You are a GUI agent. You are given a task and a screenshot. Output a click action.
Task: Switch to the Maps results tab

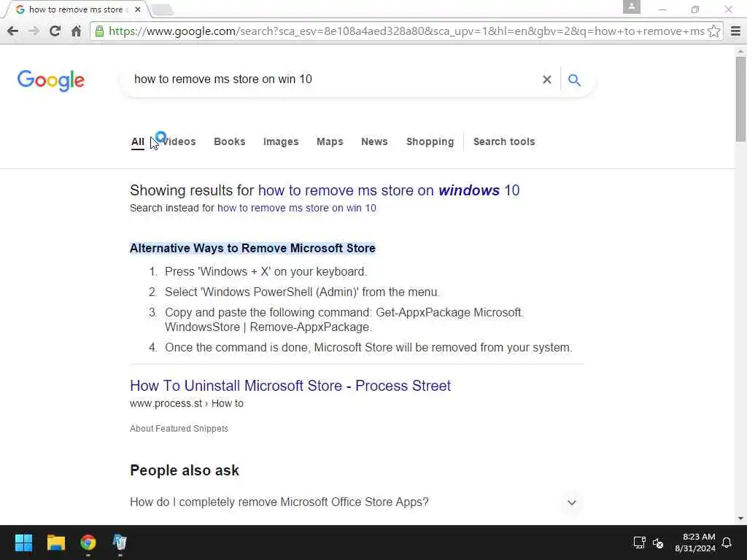(330, 142)
